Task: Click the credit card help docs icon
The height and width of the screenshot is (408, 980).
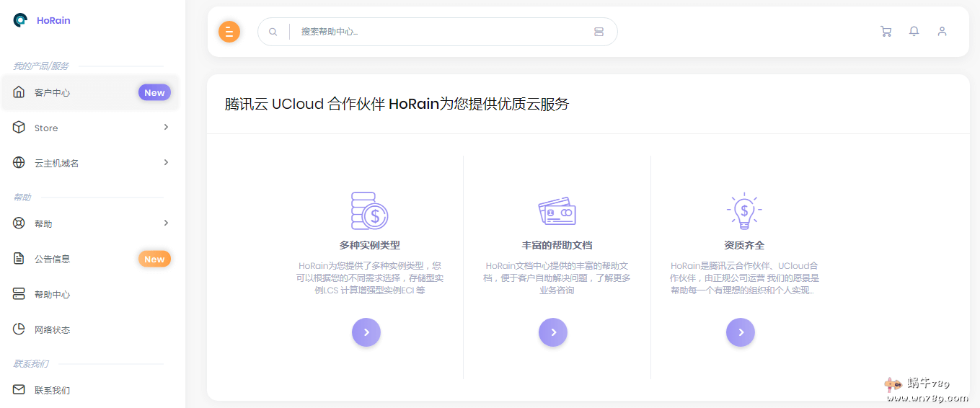Action: point(557,211)
